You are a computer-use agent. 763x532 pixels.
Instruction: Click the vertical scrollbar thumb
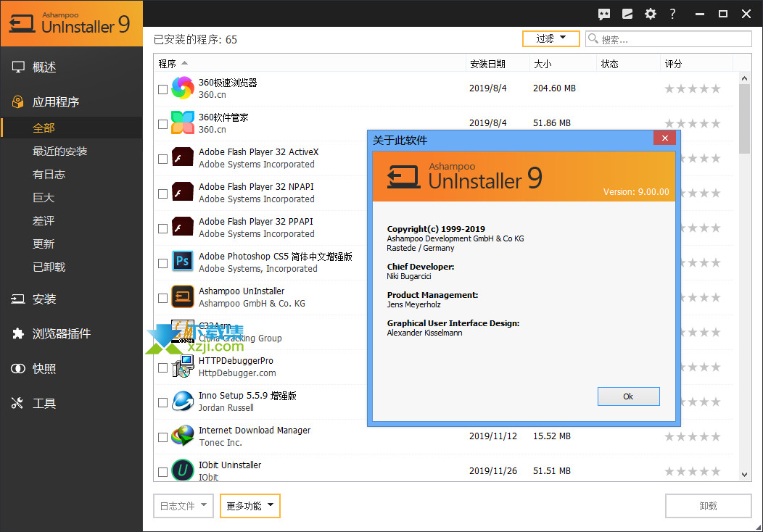click(745, 119)
